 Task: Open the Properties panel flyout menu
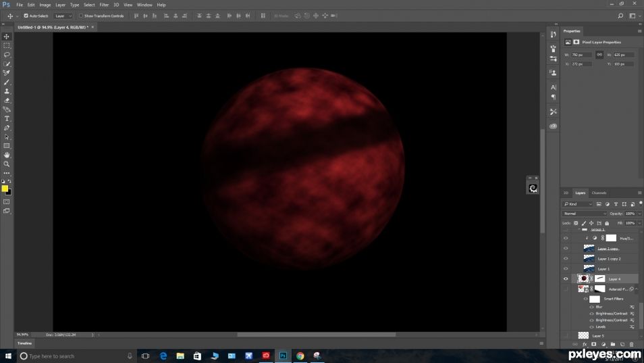639,31
